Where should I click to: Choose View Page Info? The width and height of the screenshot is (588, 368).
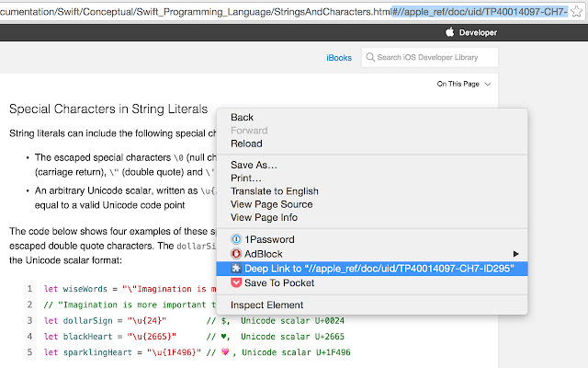[x=264, y=217]
